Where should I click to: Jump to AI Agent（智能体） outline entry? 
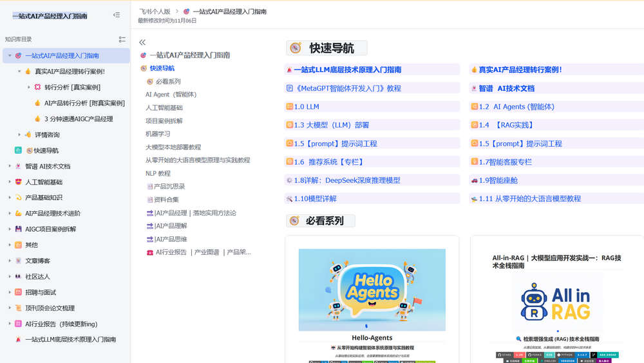(171, 95)
